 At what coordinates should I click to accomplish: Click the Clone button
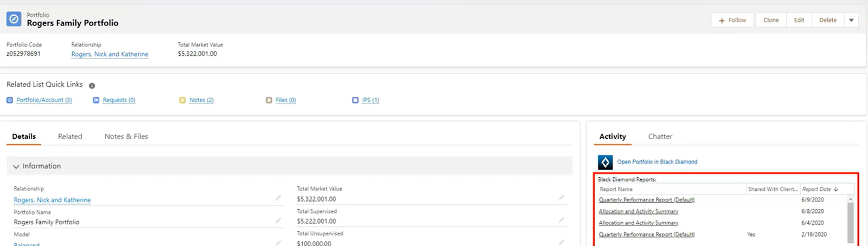tap(771, 20)
